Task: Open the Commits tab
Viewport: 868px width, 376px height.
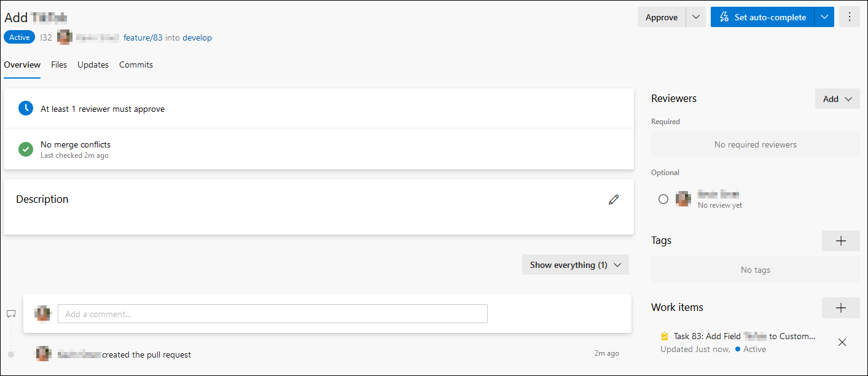Action: click(136, 65)
